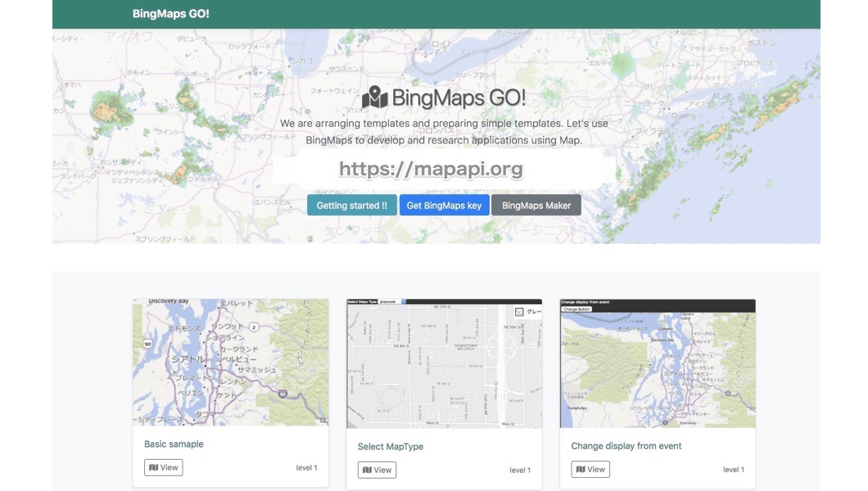Click the level 1 label on the Select MapType card
The height and width of the screenshot is (491, 868).
[520, 470]
